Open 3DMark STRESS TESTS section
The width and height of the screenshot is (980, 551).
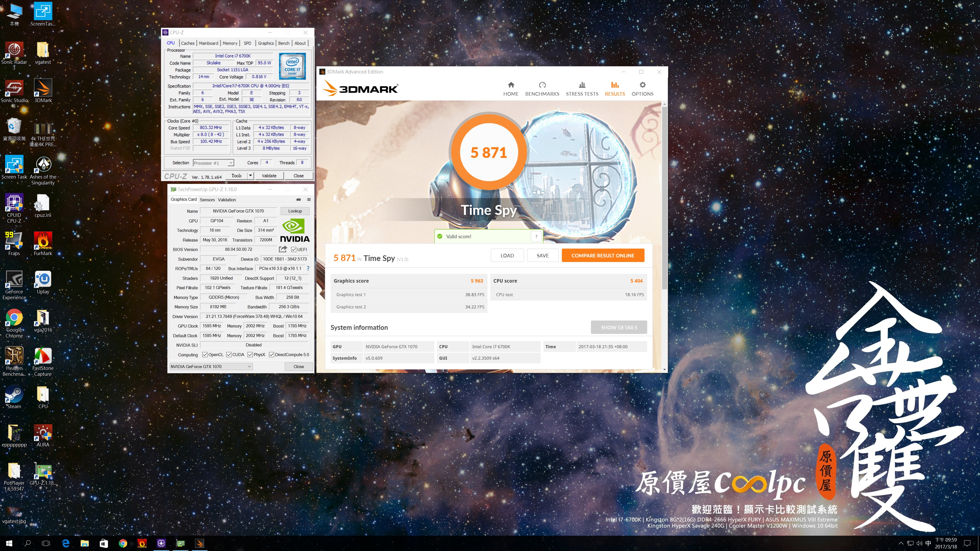[582, 89]
